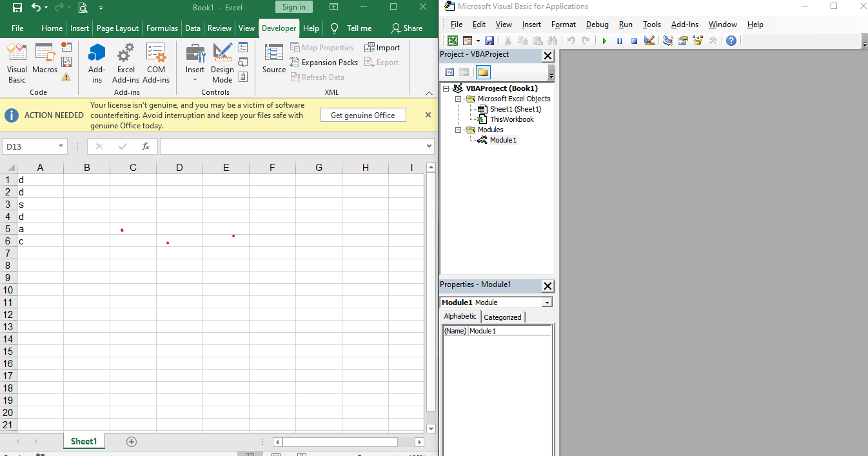Open the Macros dialog from the ribbon
Screen dimensions: 868x456
45,63
